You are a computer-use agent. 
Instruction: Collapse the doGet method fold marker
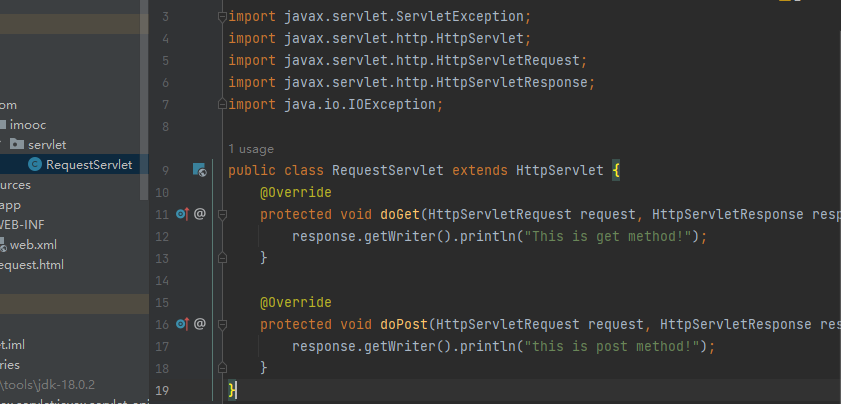(222, 214)
